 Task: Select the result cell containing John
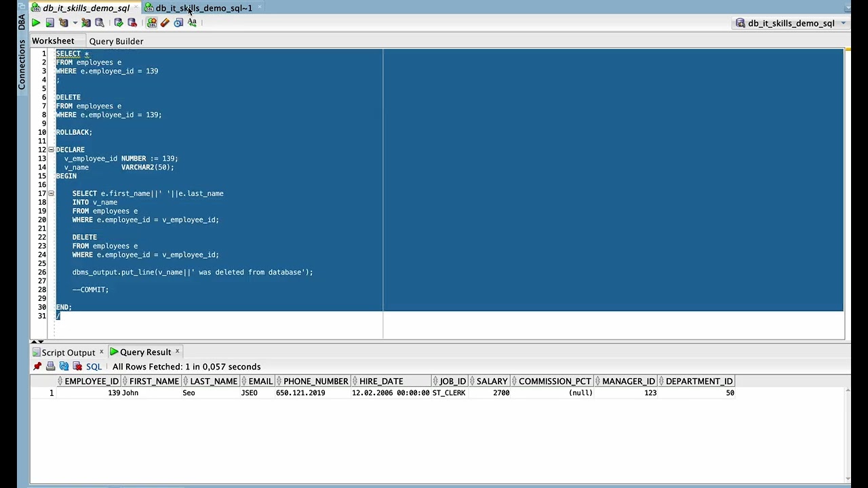[x=151, y=393]
